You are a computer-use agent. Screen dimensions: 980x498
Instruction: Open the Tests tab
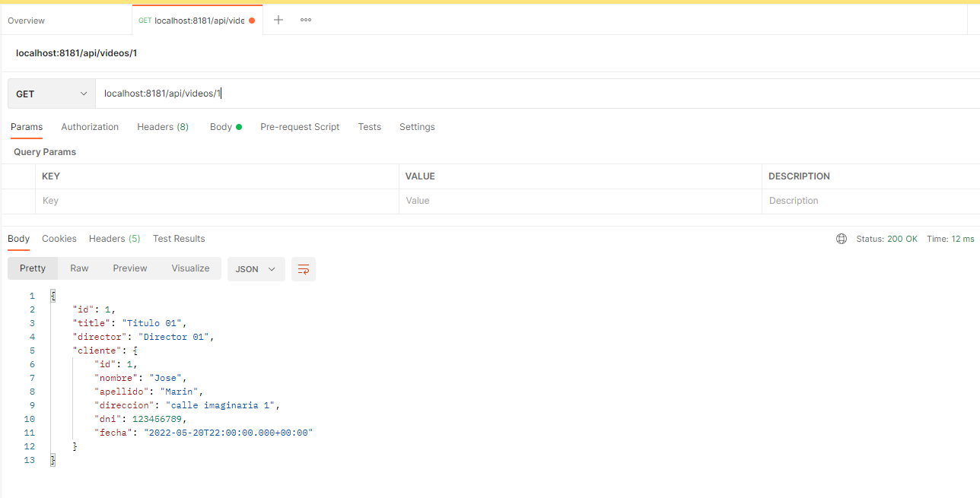click(369, 126)
